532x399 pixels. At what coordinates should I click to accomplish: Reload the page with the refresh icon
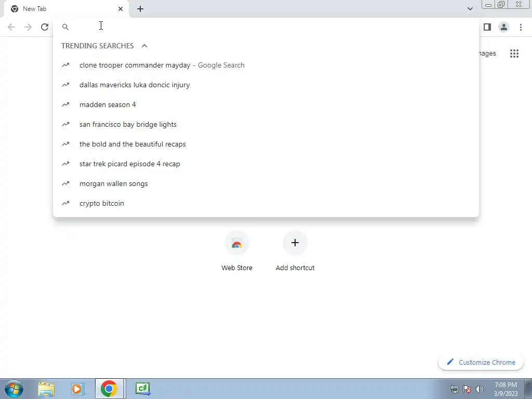point(45,27)
